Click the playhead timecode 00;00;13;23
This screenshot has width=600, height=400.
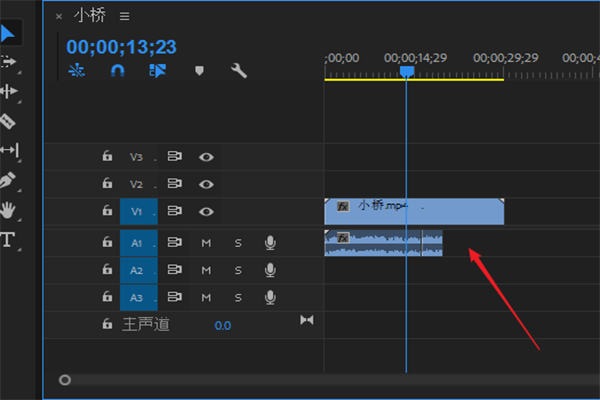coord(121,47)
